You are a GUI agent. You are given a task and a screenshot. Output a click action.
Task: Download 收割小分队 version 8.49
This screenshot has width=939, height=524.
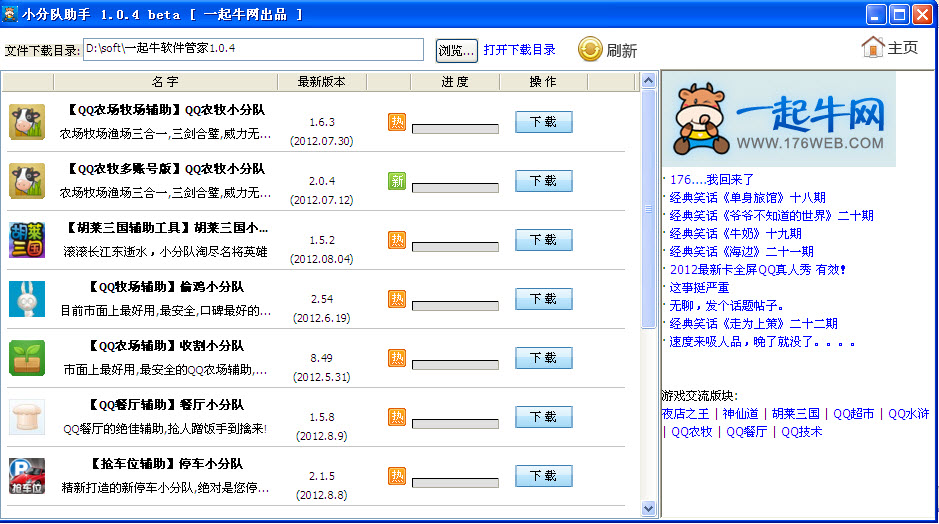544,358
